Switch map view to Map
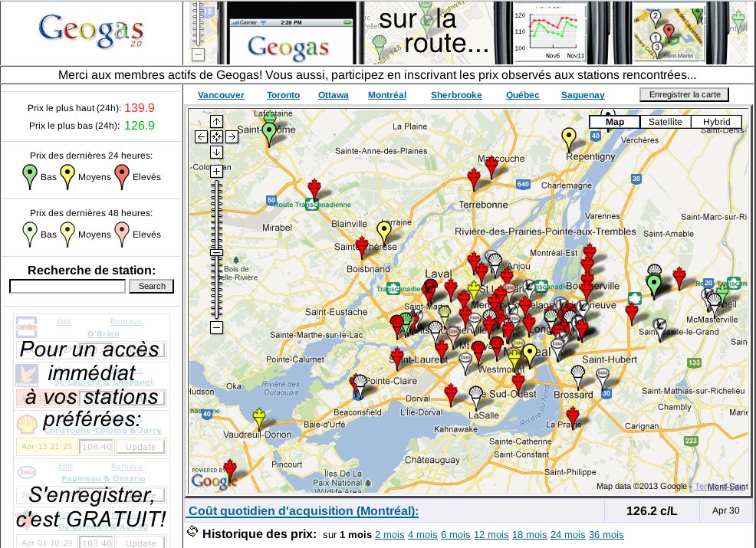This screenshot has width=756, height=548. coord(615,122)
